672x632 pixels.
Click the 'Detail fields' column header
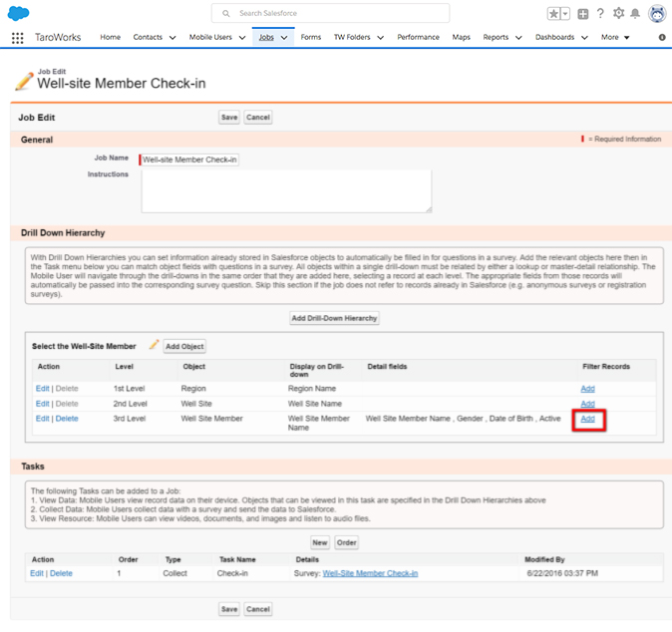[x=387, y=367]
